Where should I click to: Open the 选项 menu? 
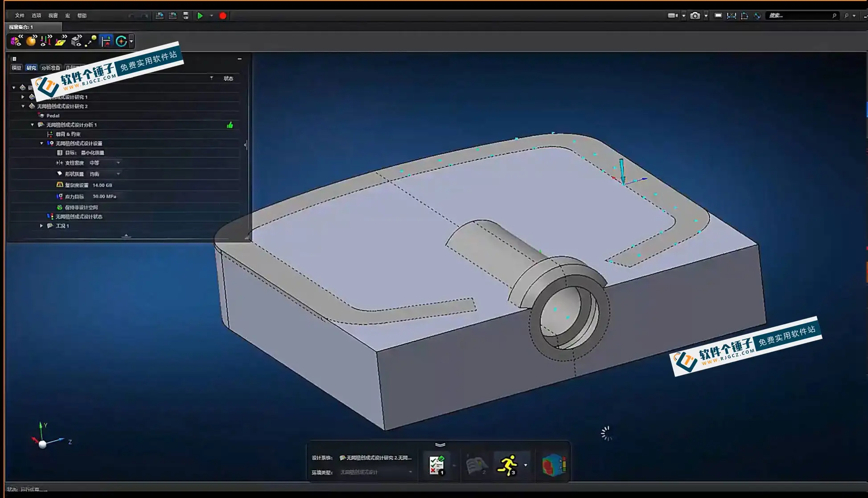(37, 16)
